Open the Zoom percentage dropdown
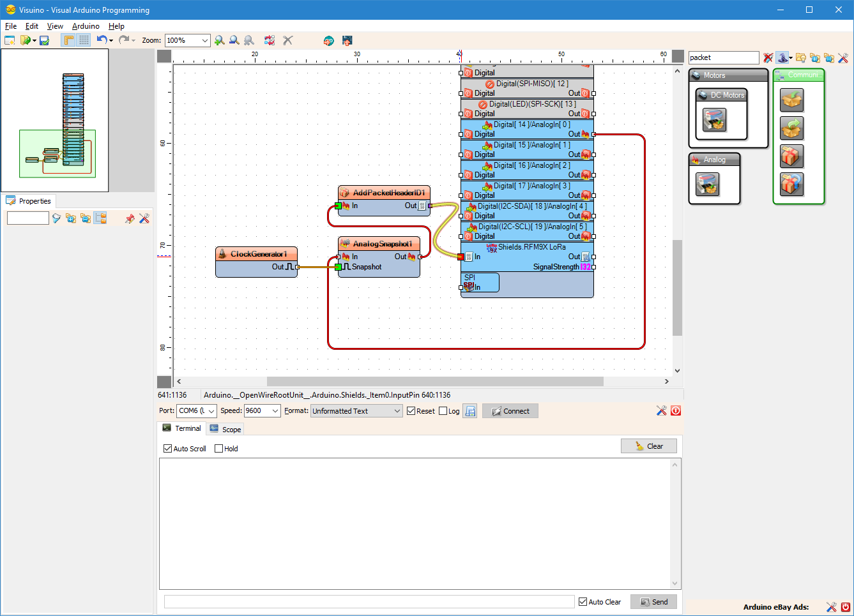This screenshot has height=616, width=854. [x=187, y=40]
